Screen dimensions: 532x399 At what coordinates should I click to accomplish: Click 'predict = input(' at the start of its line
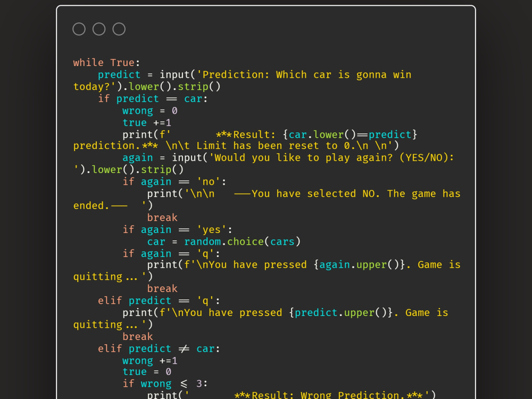pos(147,74)
